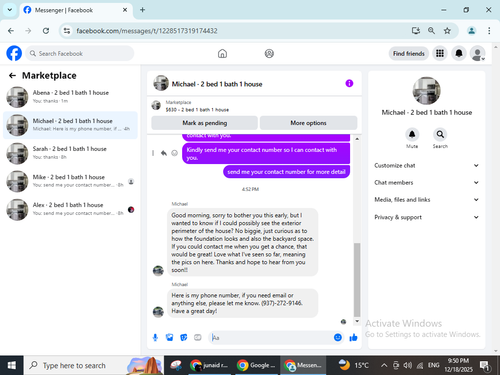This screenshot has height=375, width=500.
Task: Click the address bar URL
Action: pyautogui.click(x=147, y=31)
